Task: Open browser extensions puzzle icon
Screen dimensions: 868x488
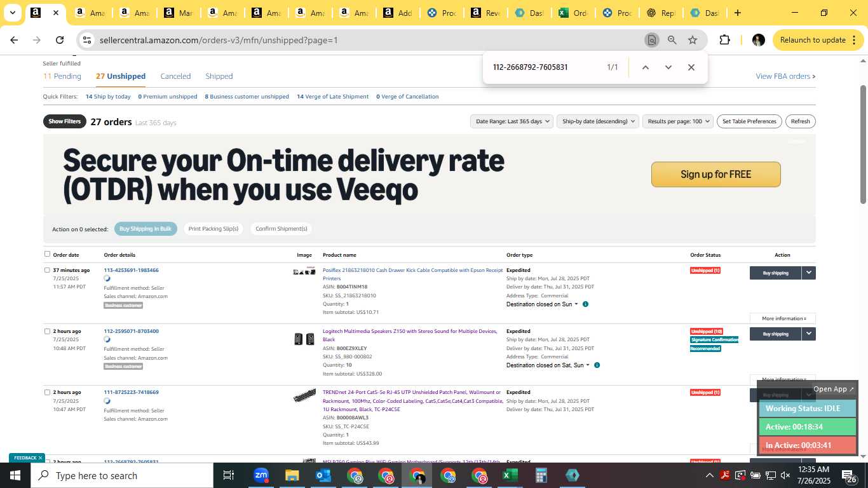Action: pyautogui.click(x=724, y=40)
